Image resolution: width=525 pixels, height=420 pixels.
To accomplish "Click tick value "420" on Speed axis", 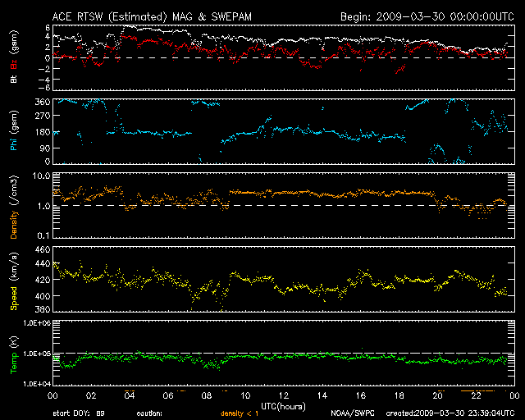I will (x=43, y=280).
